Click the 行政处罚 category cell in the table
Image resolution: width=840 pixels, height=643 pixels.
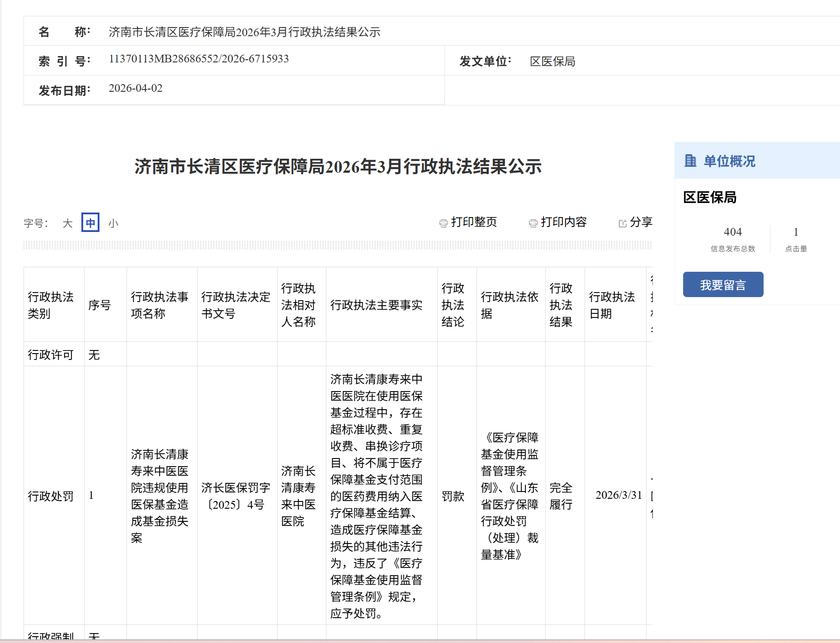click(x=51, y=496)
